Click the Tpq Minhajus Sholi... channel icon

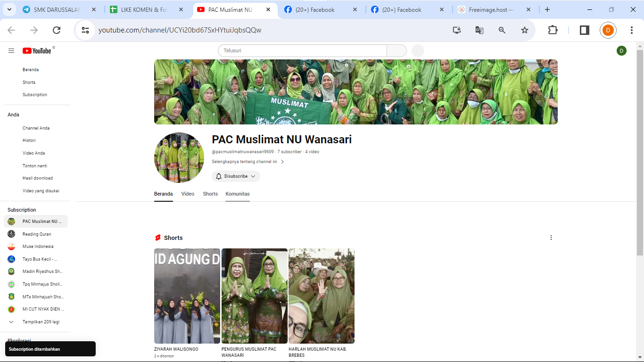click(x=11, y=284)
